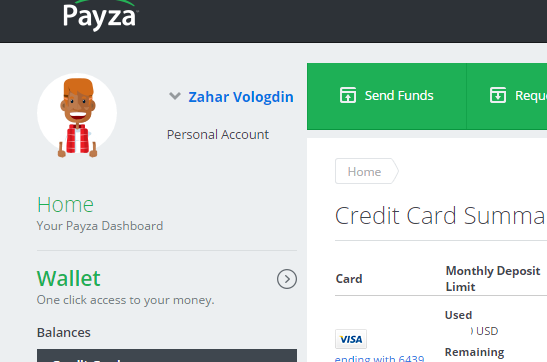Click the Send Funds upload icon
This screenshot has height=362, width=547.
coord(348,95)
